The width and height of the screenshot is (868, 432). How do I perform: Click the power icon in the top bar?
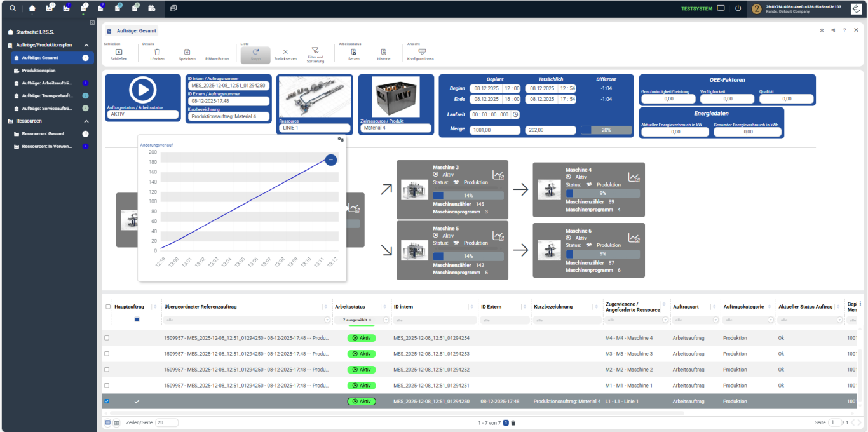(x=738, y=8)
